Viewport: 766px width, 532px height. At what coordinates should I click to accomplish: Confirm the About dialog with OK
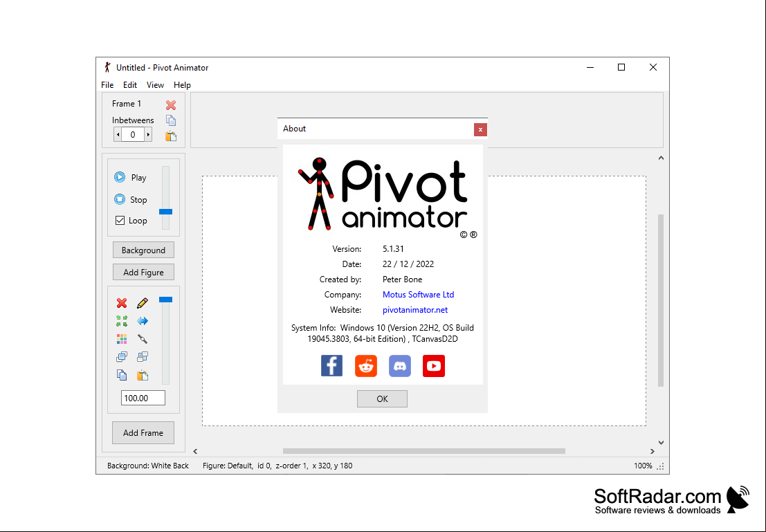coord(382,398)
